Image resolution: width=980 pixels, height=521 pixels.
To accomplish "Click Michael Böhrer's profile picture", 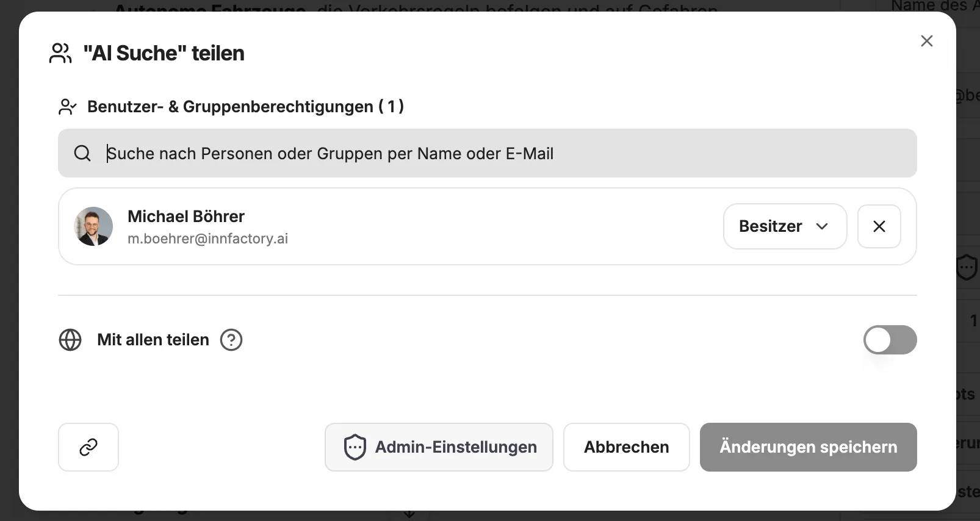I will coord(93,226).
